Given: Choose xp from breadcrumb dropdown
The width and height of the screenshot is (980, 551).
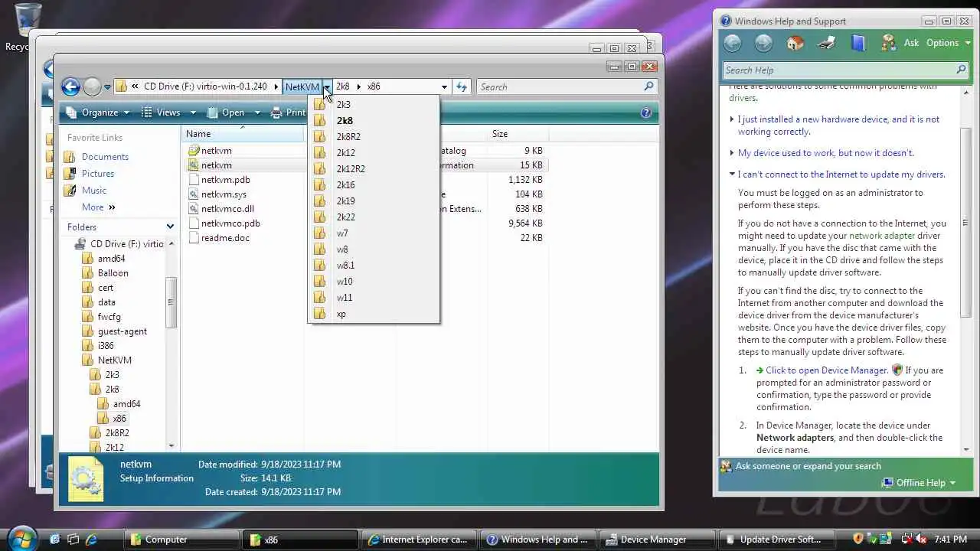Looking at the screenshot, I should point(374,313).
